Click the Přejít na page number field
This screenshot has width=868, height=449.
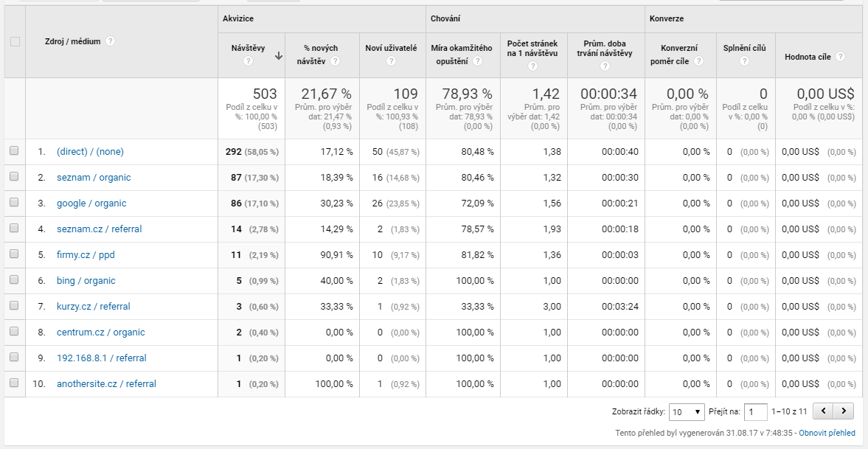755,411
